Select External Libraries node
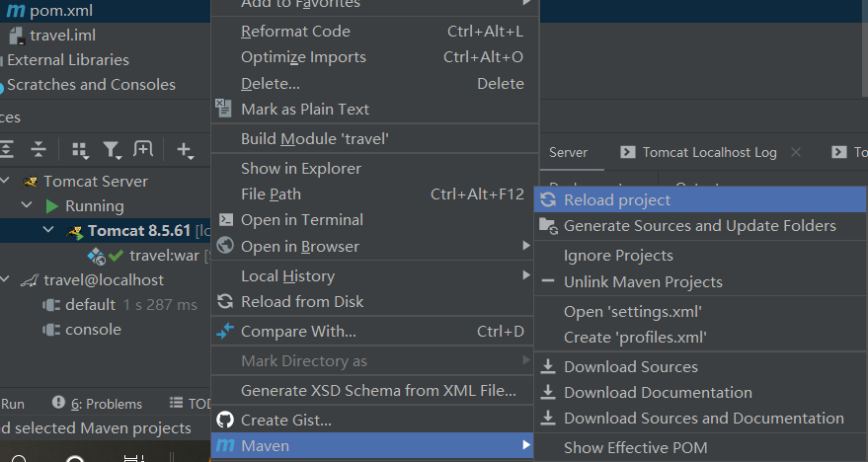Screen dimensions: 868x462 (x=68, y=60)
